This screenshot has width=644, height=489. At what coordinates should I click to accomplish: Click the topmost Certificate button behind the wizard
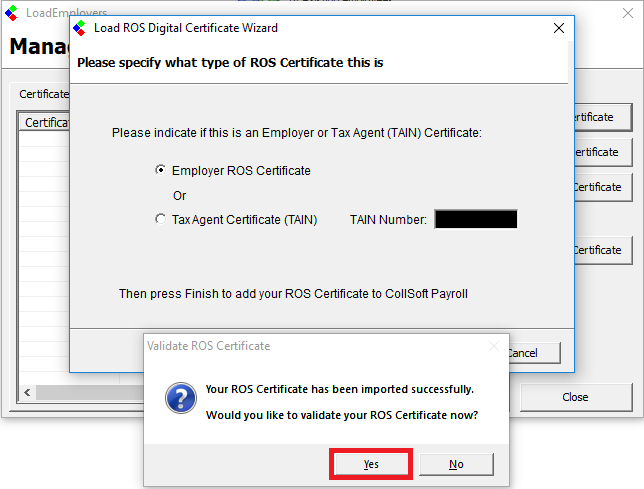[x=600, y=117]
